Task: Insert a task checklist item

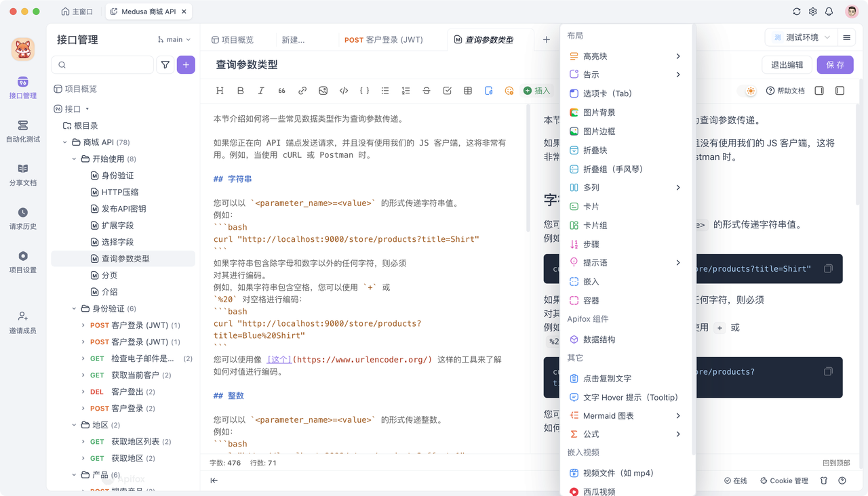Action: tap(447, 91)
